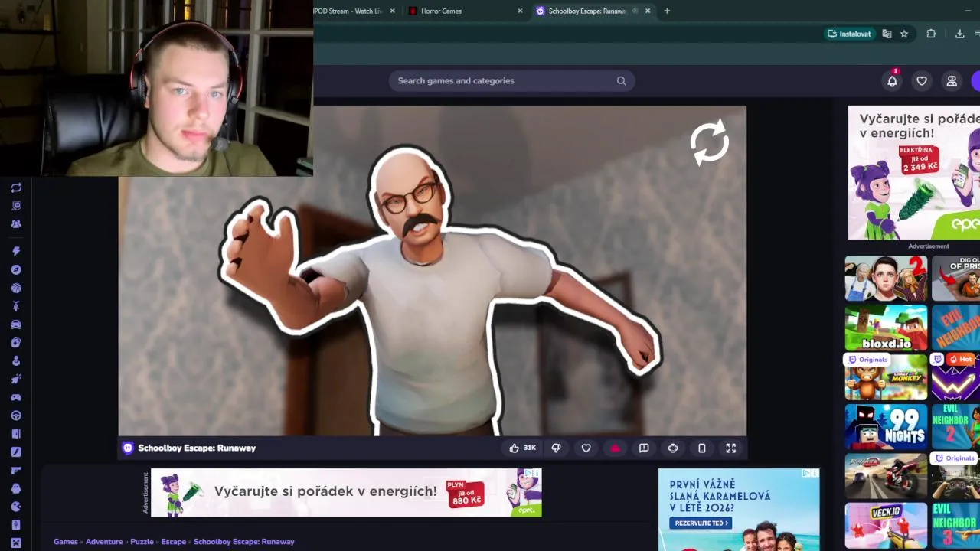This screenshot has width=980, height=551.
Task: Click REZERVUJTE TEĎ in the ad
Action: [700, 523]
